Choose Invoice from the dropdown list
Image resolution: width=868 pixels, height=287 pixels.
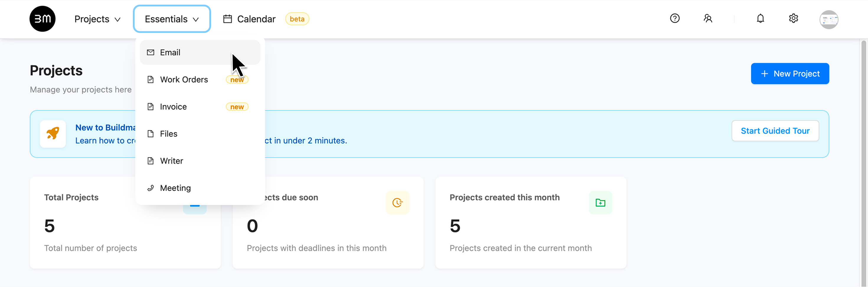pos(200,107)
